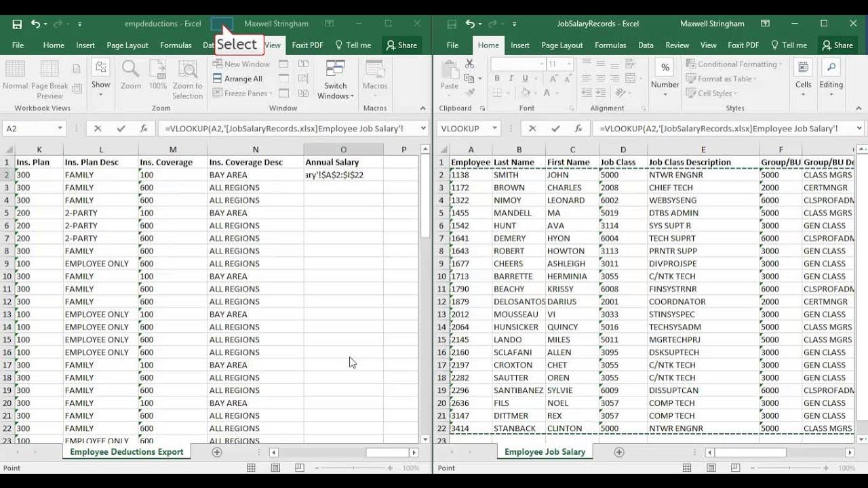
Task: Switch to Page Break Preview view
Action: coord(50,79)
